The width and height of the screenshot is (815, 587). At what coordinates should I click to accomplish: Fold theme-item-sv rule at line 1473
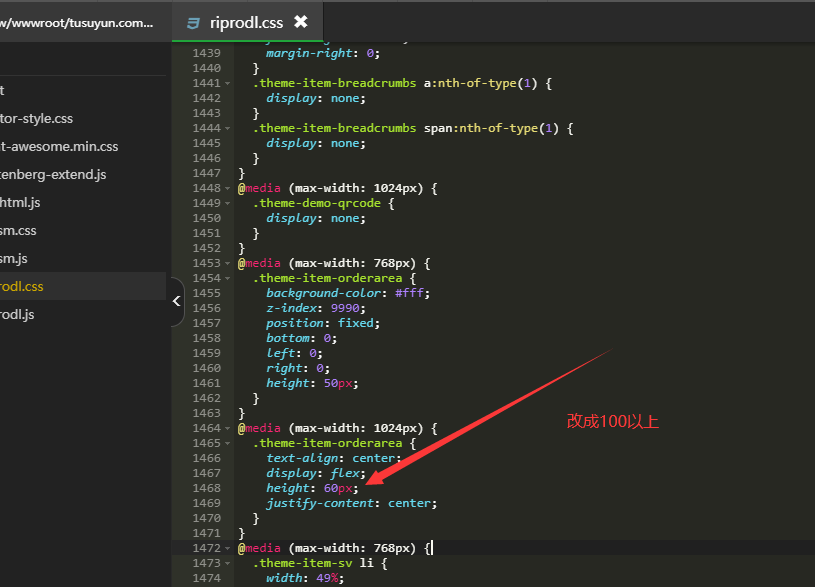coord(228,563)
